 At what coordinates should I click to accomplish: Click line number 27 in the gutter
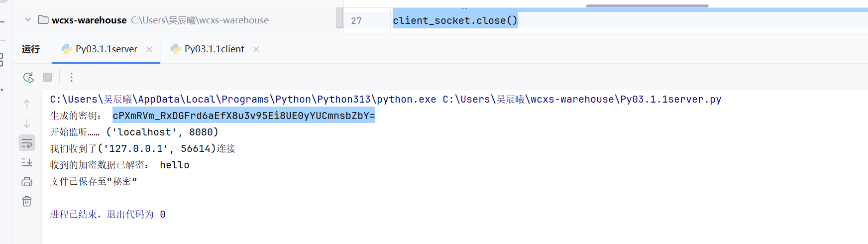[356, 21]
